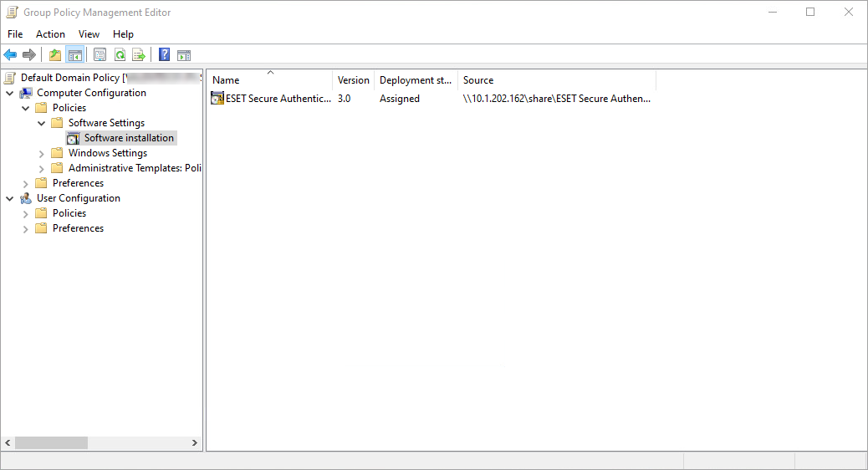Sort list by Name column header
This screenshot has height=470, width=868.
click(269, 80)
